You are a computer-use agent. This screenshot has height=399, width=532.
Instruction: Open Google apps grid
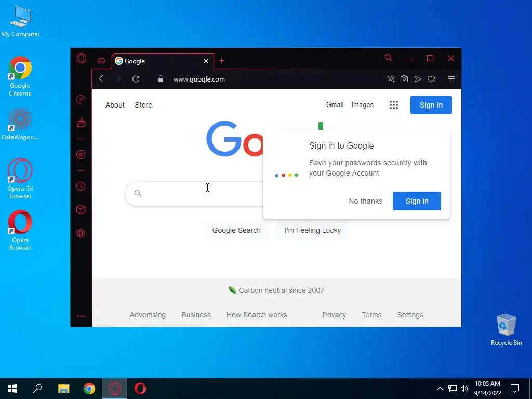[x=394, y=105]
